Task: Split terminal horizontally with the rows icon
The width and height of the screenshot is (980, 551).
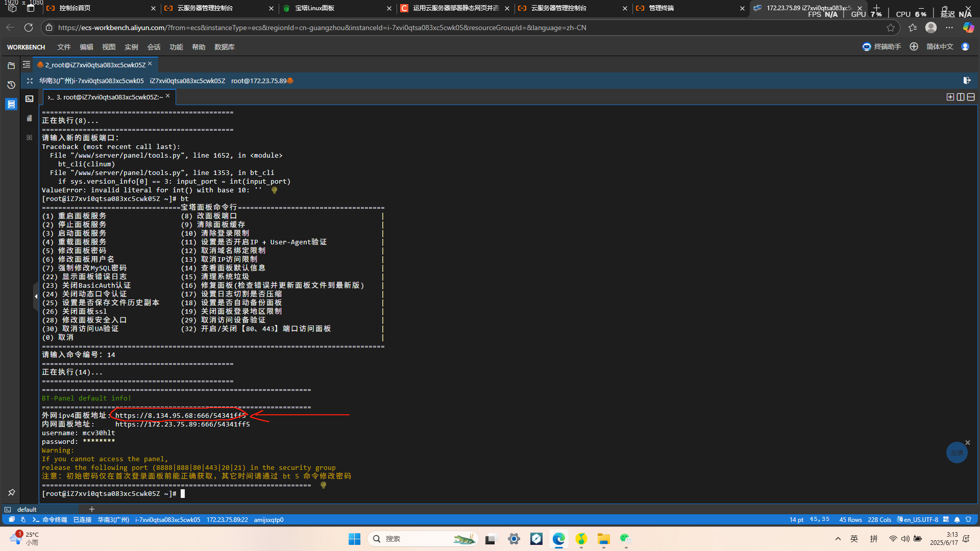Action: click(x=971, y=97)
